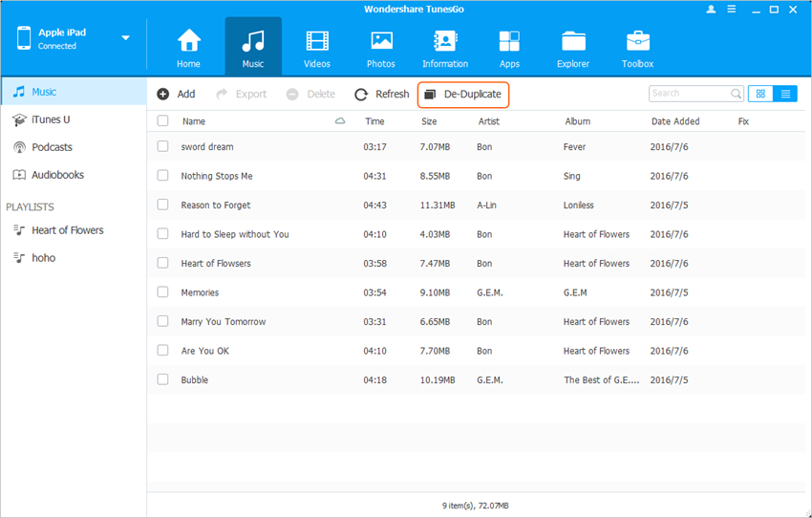
Task: Toggle the select-all checkbox in header
Action: pos(162,121)
